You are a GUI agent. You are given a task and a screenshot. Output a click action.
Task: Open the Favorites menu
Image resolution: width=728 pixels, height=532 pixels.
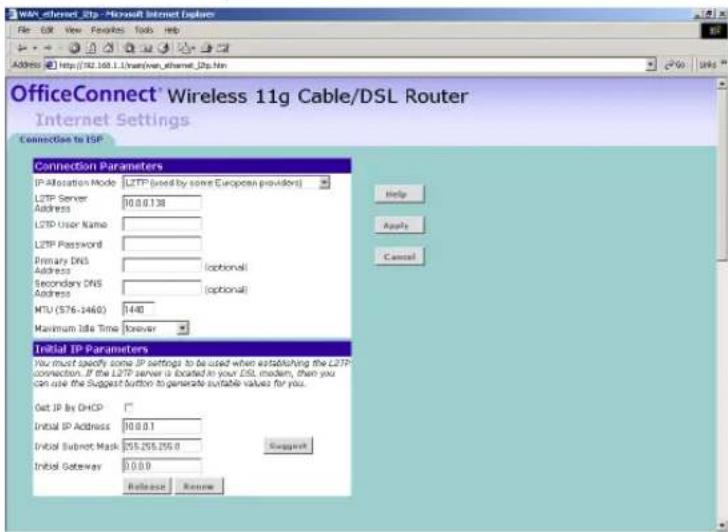pos(108,30)
